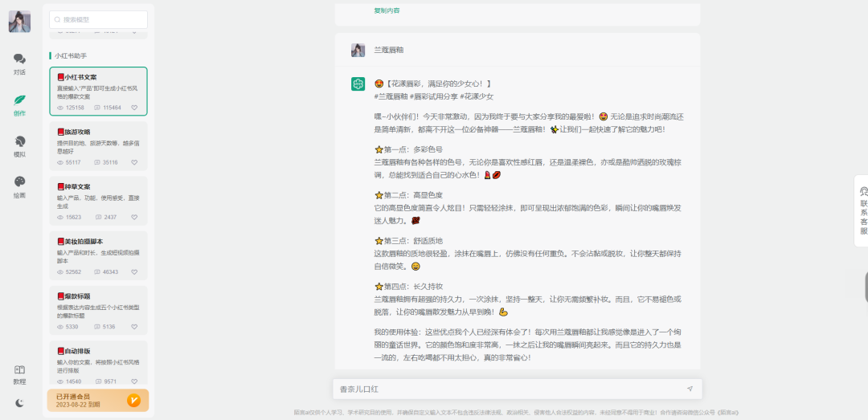
Task: Select the 爆款标题 model card
Action: [x=99, y=311]
